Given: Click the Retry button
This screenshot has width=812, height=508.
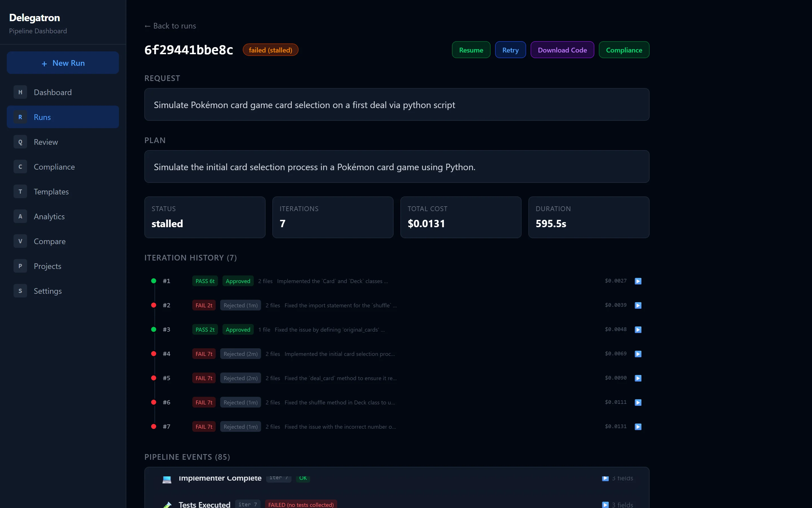Looking at the screenshot, I should [x=510, y=50].
